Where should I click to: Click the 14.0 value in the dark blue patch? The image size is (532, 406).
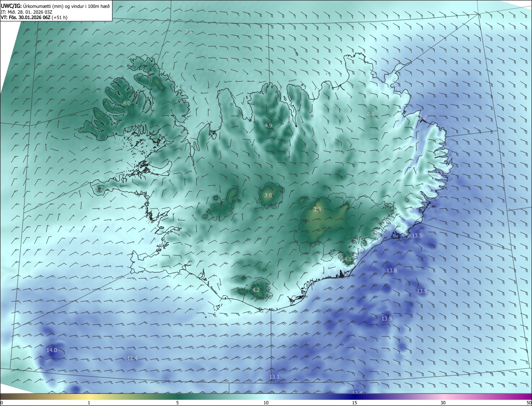tap(52, 350)
